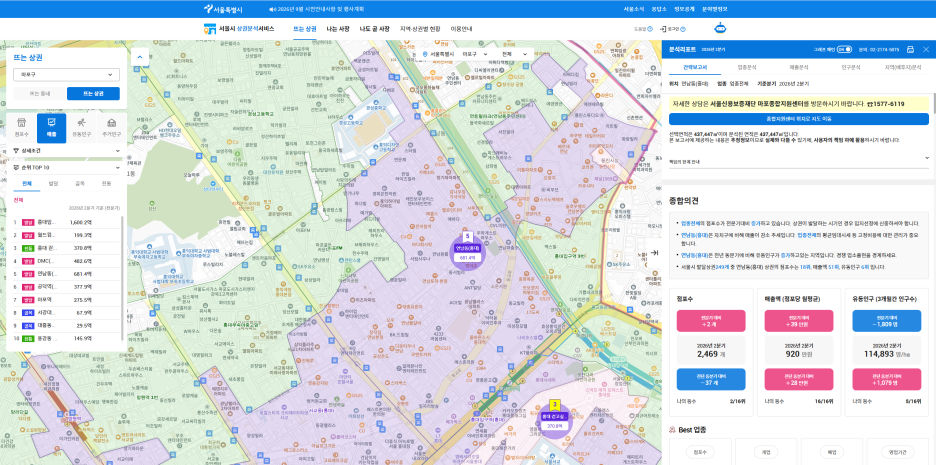Expand the 상세조건 detail conditions section
Viewport: 936px width, 465px height.
coord(66,151)
